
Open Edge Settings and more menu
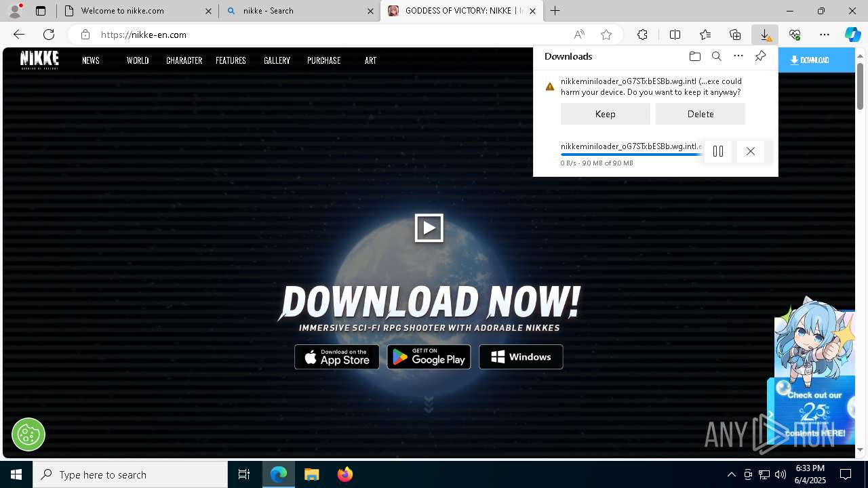click(825, 35)
